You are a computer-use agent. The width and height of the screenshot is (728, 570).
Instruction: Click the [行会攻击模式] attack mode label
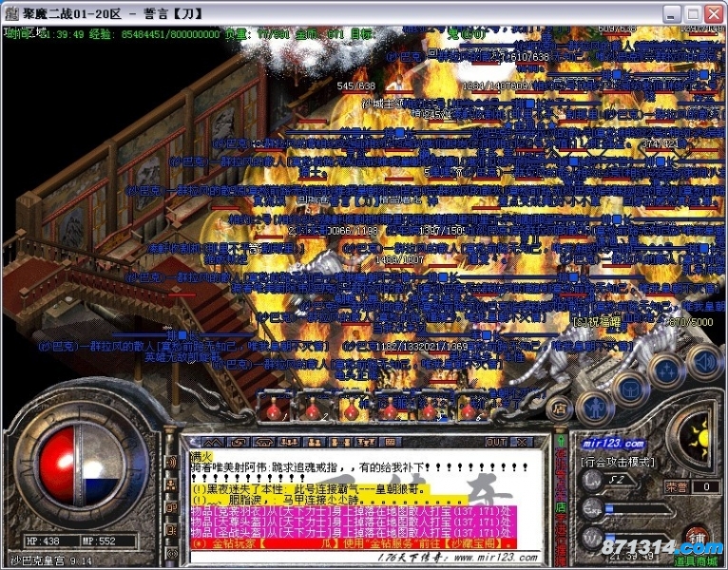click(x=618, y=462)
